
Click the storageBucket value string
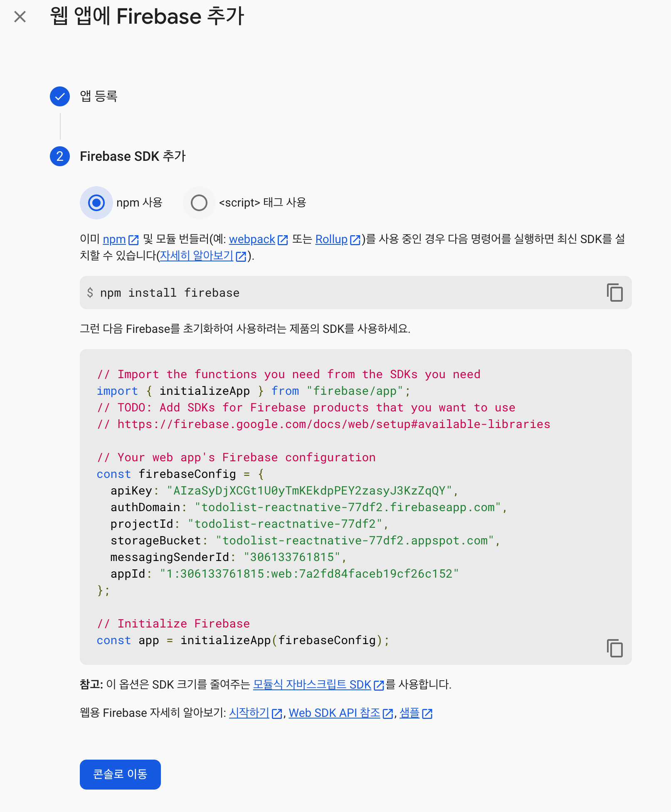click(x=355, y=541)
